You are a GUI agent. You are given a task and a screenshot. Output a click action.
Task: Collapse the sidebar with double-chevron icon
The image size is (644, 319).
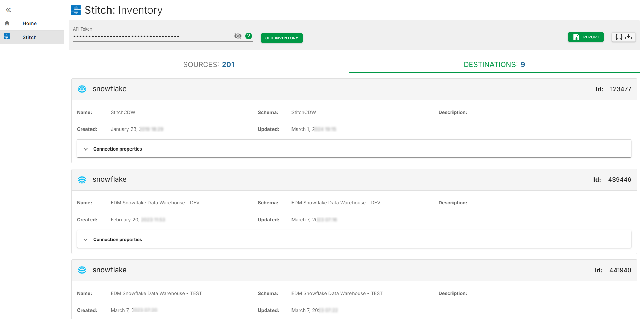pyautogui.click(x=8, y=10)
